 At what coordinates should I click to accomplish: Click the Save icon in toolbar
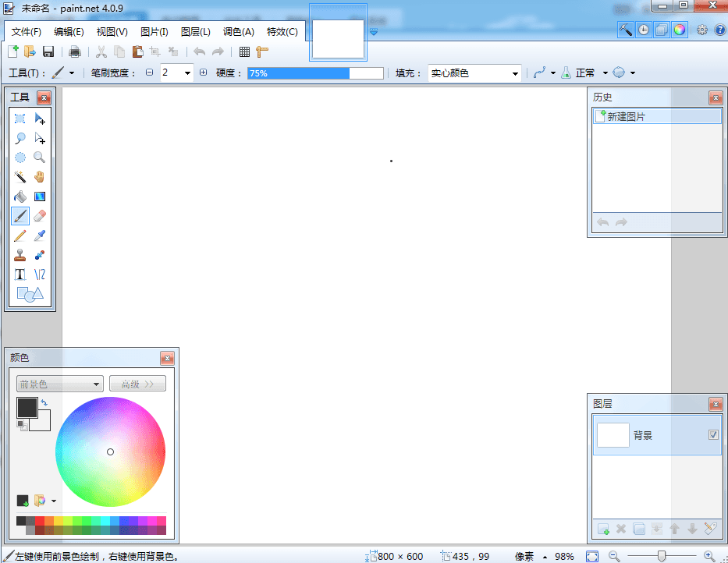click(x=48, y=52)
